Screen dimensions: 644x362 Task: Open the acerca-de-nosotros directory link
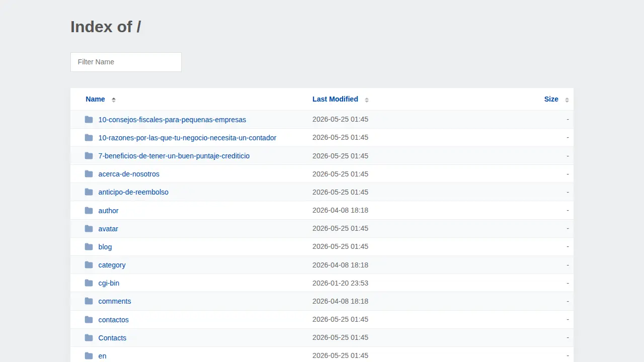(129, 174)
